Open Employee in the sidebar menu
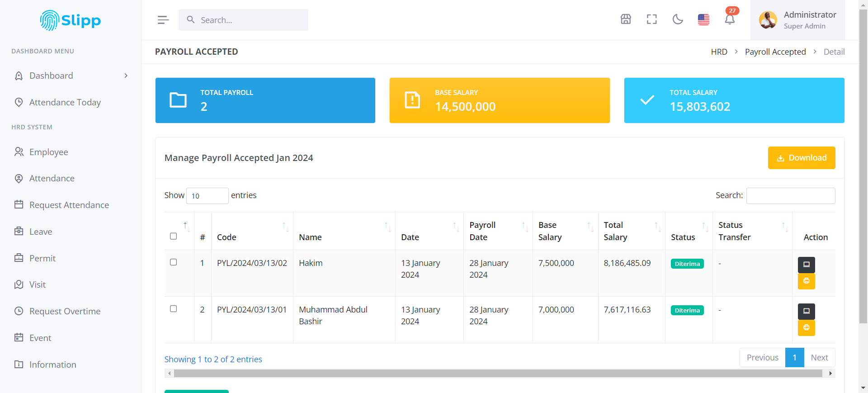This screenshot has width=868, height=393. tap(49, 152)
